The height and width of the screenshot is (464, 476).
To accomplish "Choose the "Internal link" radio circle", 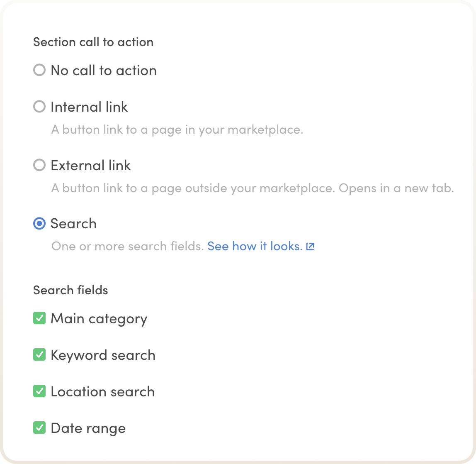I will pos(39,107).
